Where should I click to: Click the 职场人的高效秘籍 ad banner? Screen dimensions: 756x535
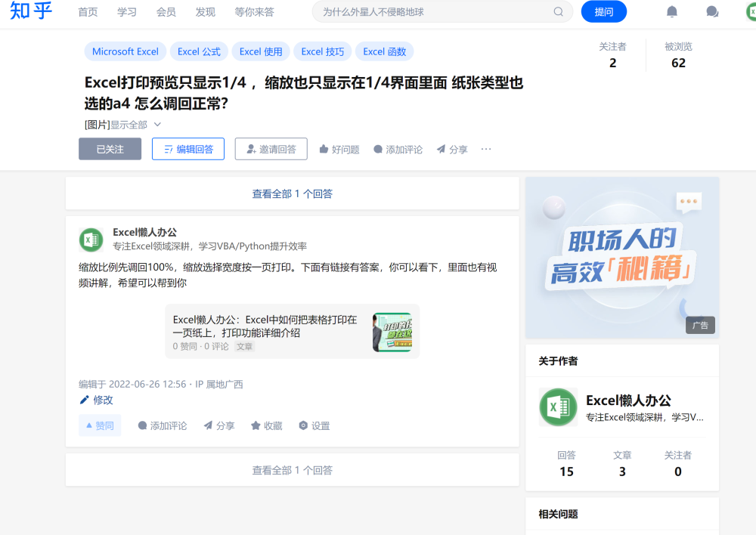click(622, 258)
